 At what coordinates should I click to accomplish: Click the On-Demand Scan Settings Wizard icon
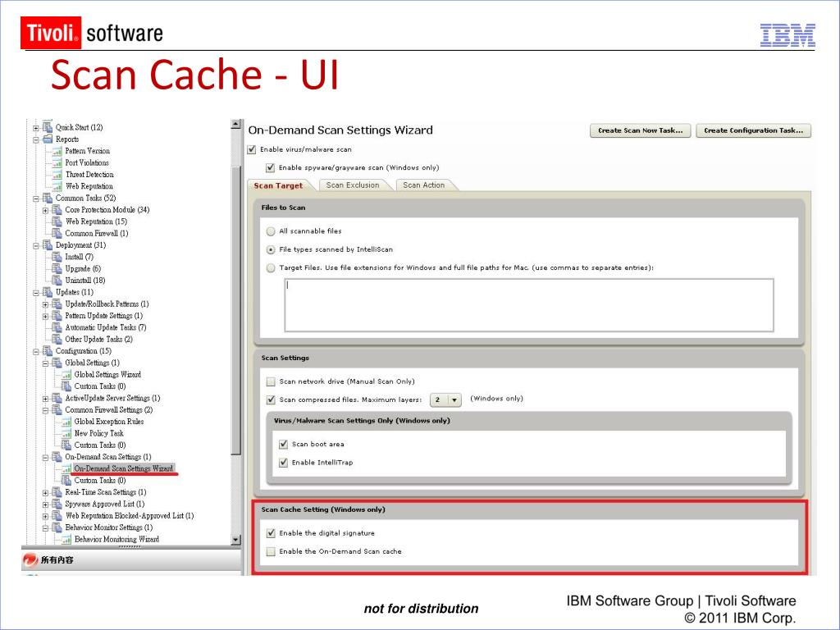coord(66,468)
